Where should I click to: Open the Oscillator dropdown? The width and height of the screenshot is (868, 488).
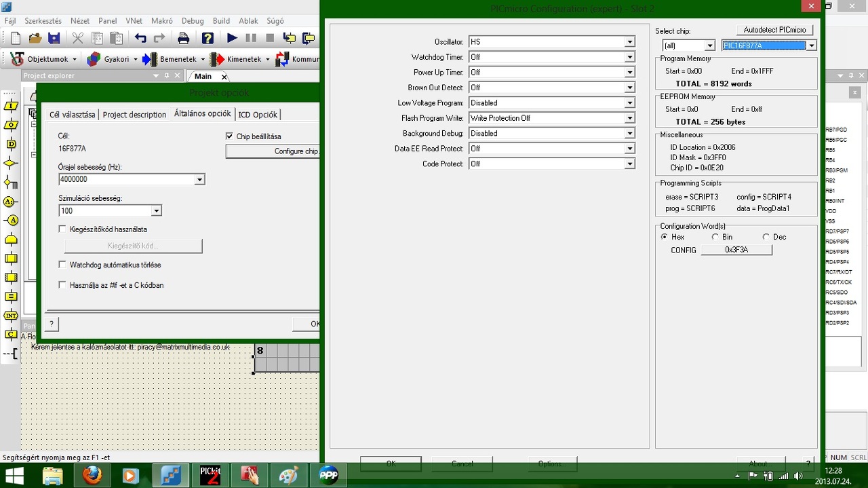(x=629, y=42)
